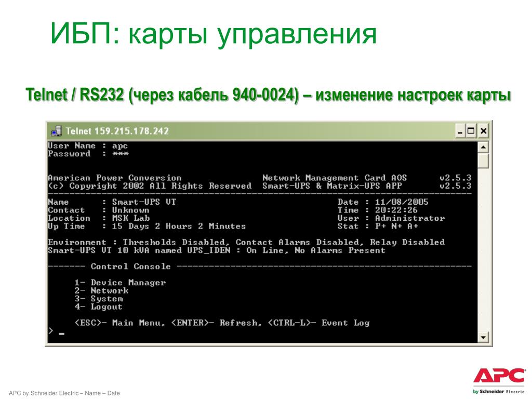Click 'On Line, No Alarms Present' status

[316, 251]
